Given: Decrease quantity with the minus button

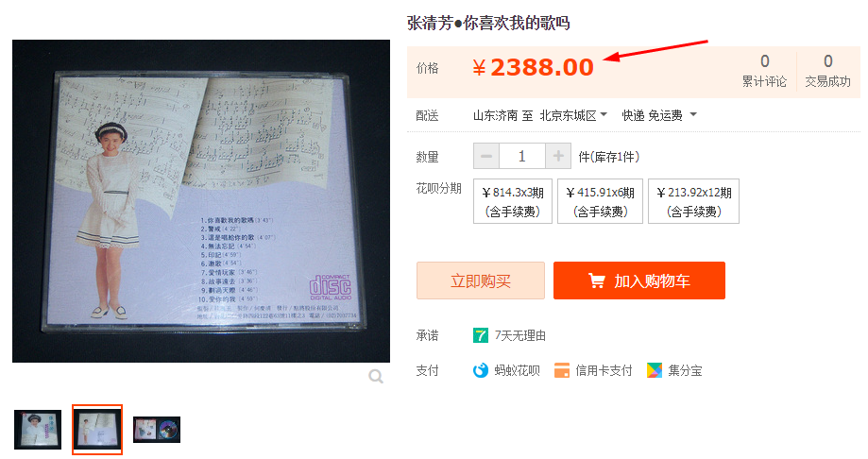Looking at the screenshot, I should pos(486,156).
